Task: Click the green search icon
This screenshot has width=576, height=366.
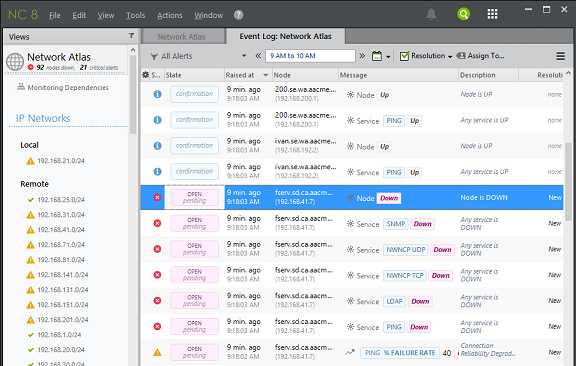Action: (464, 14)
